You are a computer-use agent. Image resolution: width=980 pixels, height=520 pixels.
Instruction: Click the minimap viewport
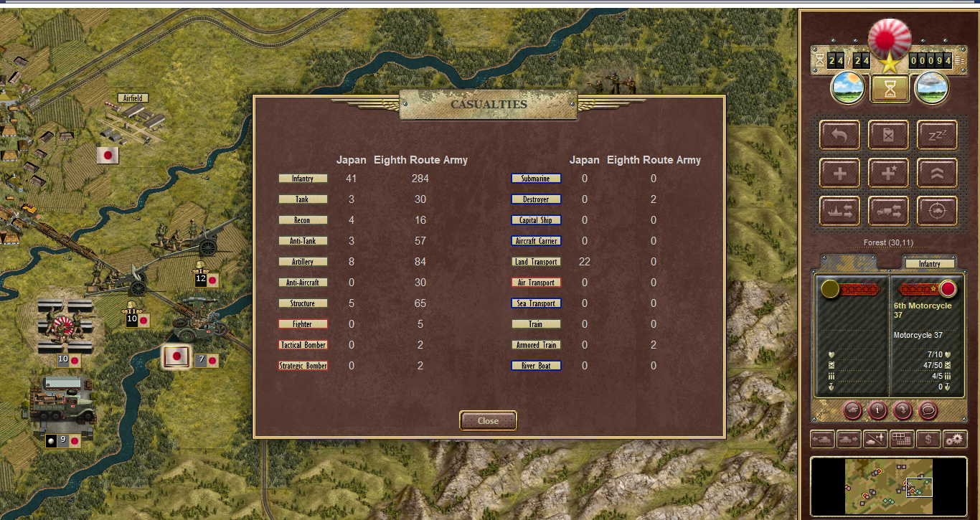(919, 487)
